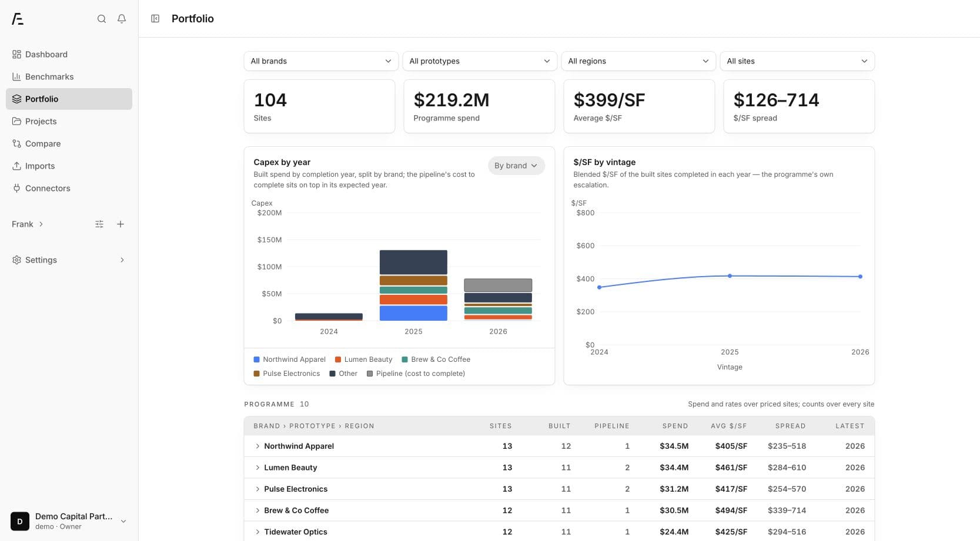
Task: Open the By brand chart selector
Action: coord(516,166)
